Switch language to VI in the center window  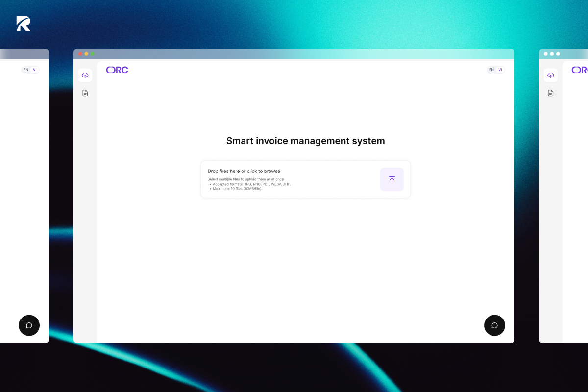pos(500,70)
